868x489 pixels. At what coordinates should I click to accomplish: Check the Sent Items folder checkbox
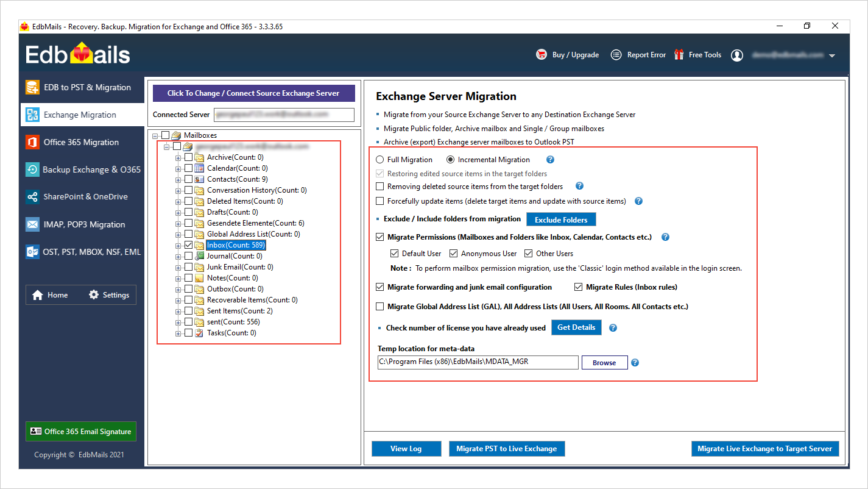pos(188,311)
